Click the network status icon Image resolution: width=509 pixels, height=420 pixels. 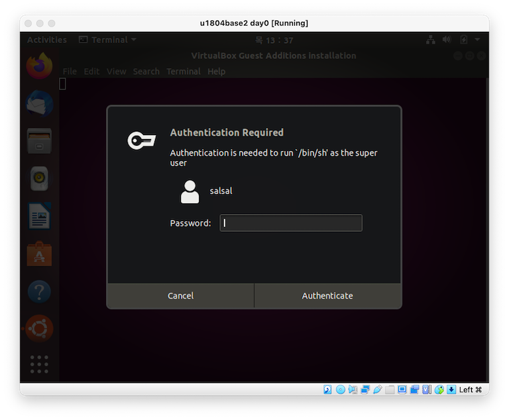[431, 40]
